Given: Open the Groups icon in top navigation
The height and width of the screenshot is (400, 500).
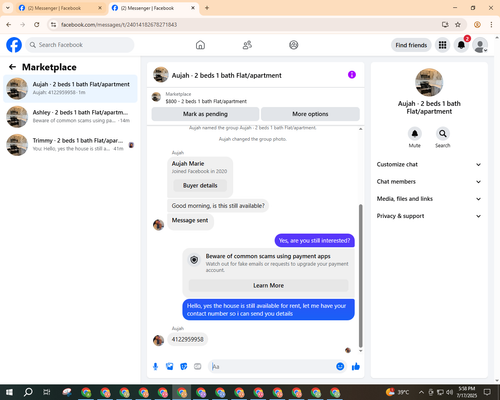Looking at the screenshot, I should (x=294, y=45).
